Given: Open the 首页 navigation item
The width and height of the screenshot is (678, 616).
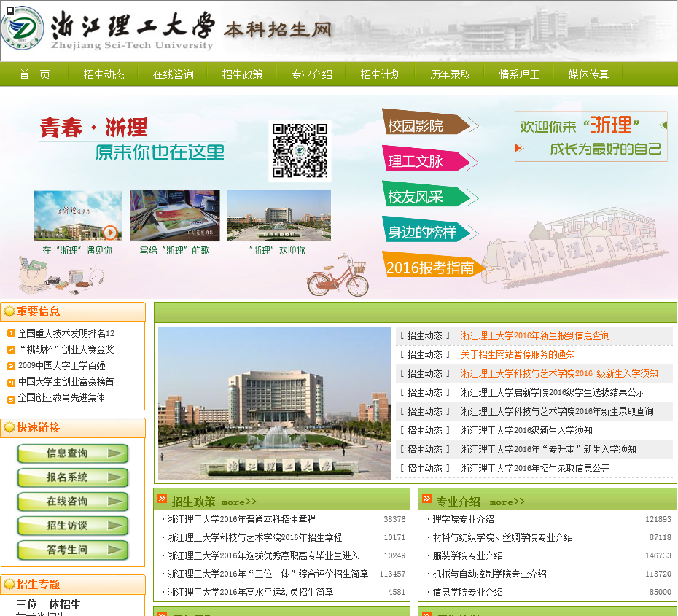Looking at the screenshot, I should tap(34, 74).
